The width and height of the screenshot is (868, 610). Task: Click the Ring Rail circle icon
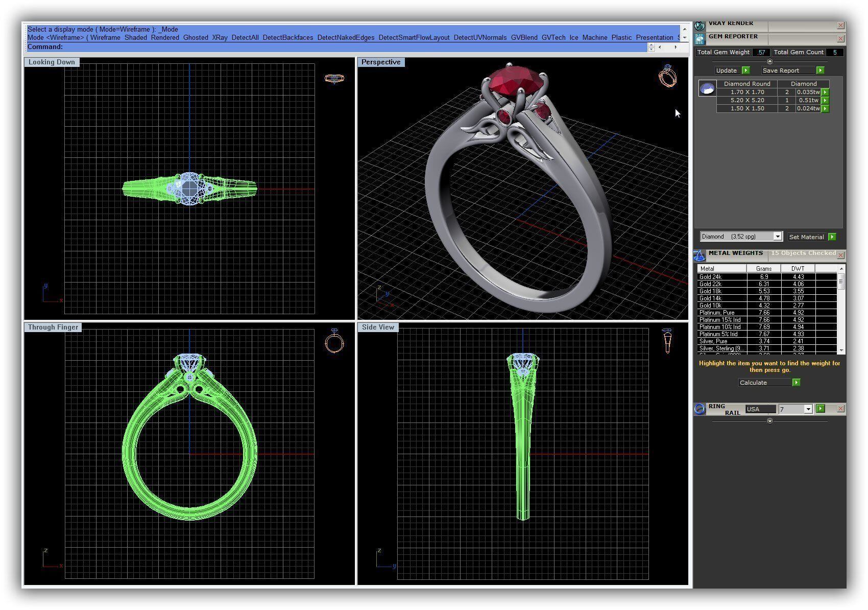(x=700, y=409)
